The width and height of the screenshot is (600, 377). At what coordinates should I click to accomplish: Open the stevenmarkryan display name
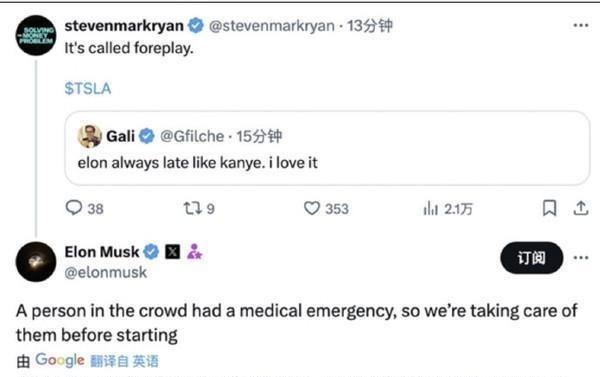(x=124, y=26)
